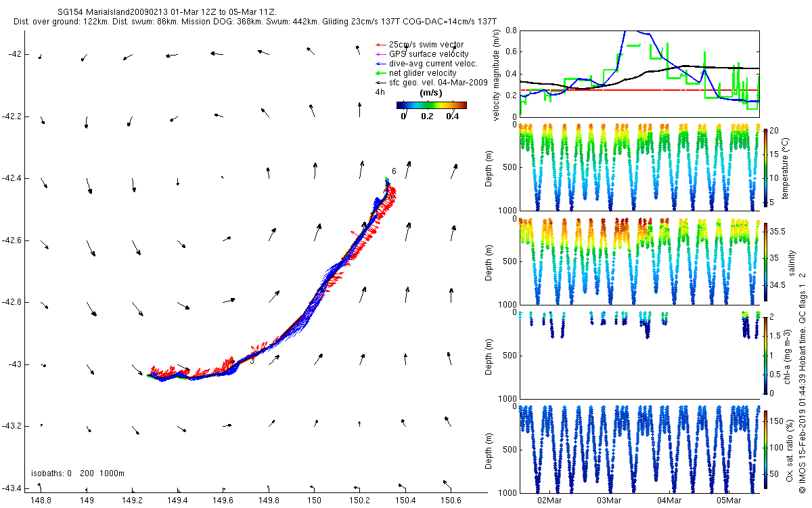The width and height of the screenshot is (812, 508).
Task: Click the 'velocity magnitude (m/s)' axis label
Action: pyautogui.click(x=497, y=75)
